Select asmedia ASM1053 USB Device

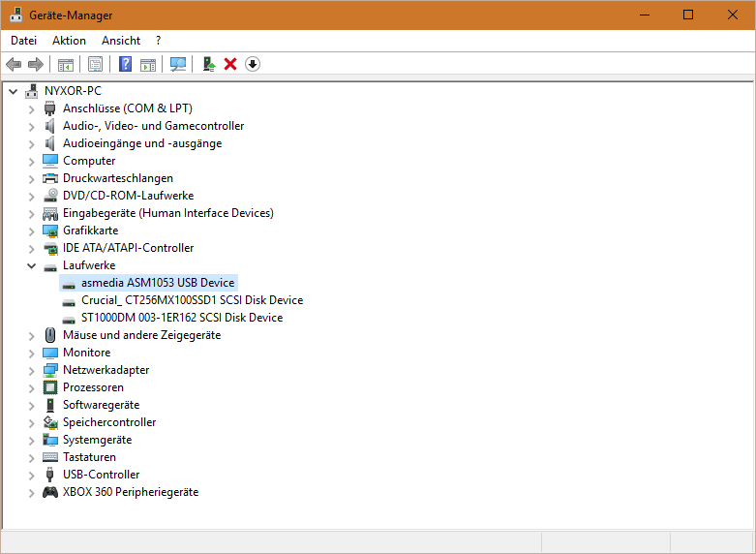pyautogui.click(x=148, y=283)
